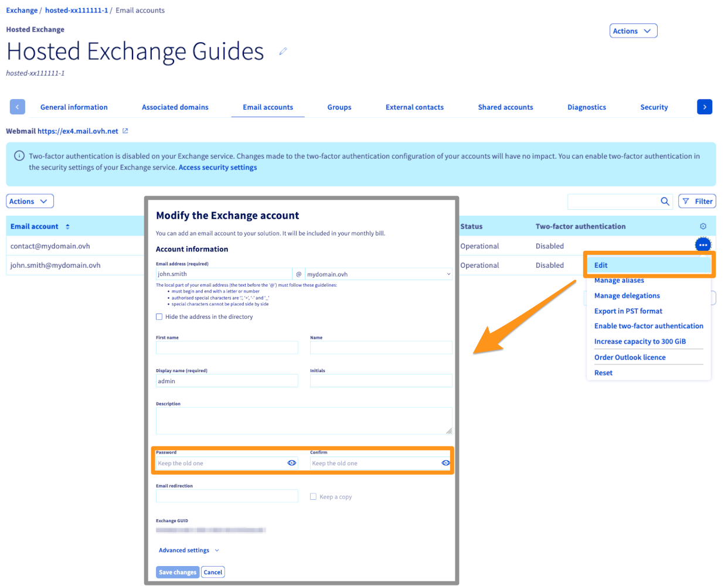This screenshot has height=586, width=728.
Task: Click the right arrow tab scroller
Action: (705, 107)
